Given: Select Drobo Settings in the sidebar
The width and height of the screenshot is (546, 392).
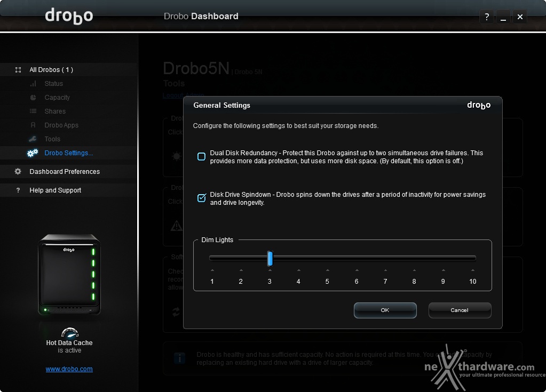Looking at the screenshot, I should [x=69, y=153].
